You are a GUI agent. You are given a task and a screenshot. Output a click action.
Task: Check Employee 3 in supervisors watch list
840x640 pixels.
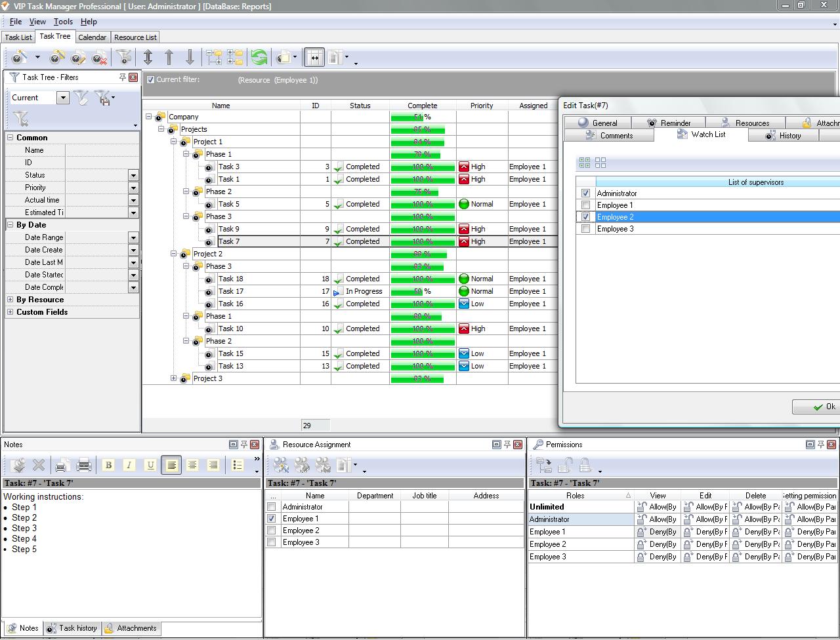(585, 229)
